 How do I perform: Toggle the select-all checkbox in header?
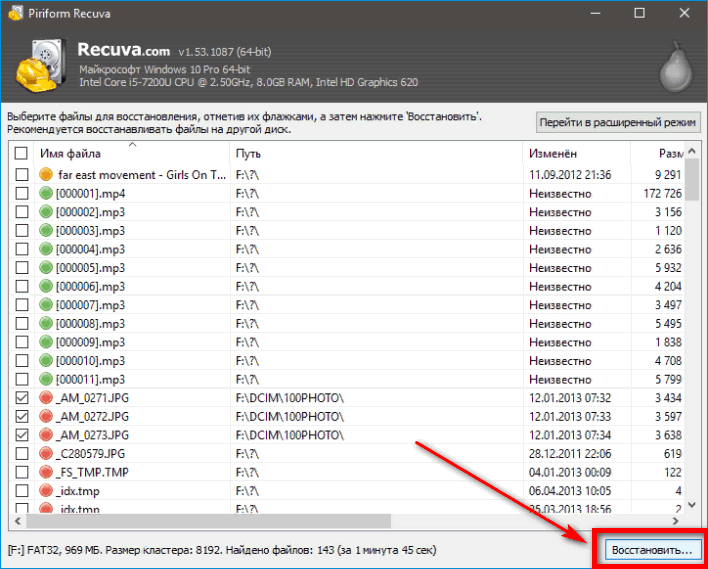[x=22, y=154]
